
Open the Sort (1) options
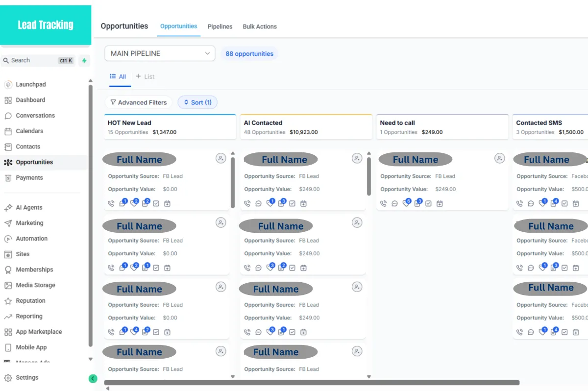(197, 102)
